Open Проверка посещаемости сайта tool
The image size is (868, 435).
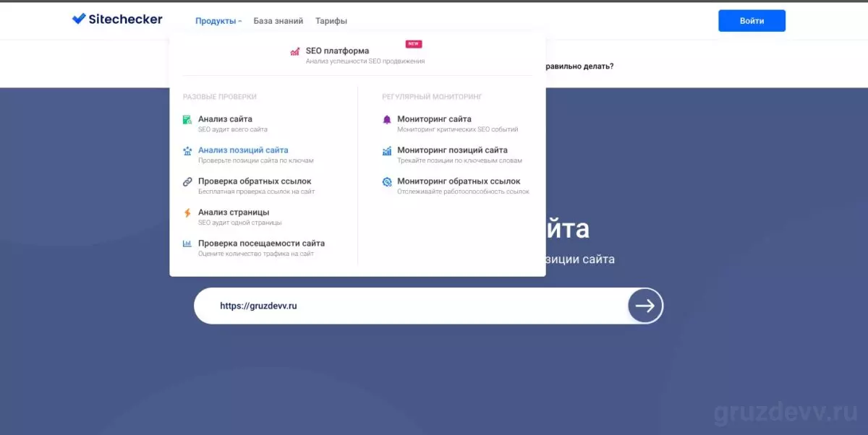261,243
